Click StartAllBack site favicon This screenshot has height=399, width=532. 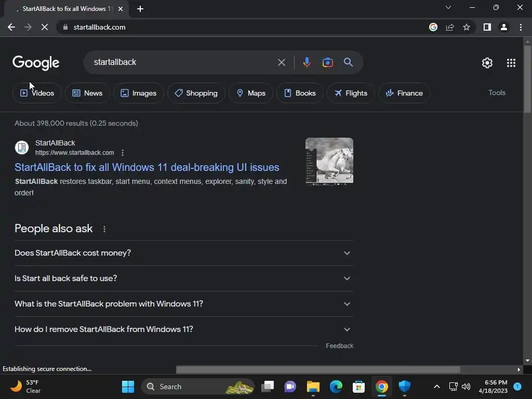click(22, 148)
